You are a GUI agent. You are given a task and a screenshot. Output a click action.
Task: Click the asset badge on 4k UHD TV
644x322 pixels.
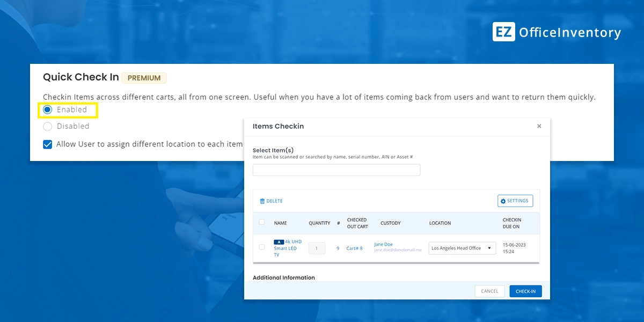277,241
